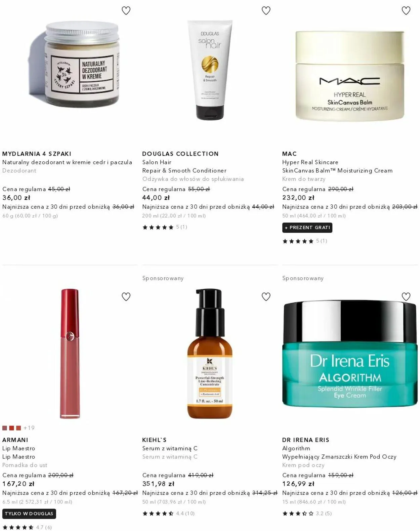Show the +19 more Armani shades
420x531 pixels.
(29, 428)
